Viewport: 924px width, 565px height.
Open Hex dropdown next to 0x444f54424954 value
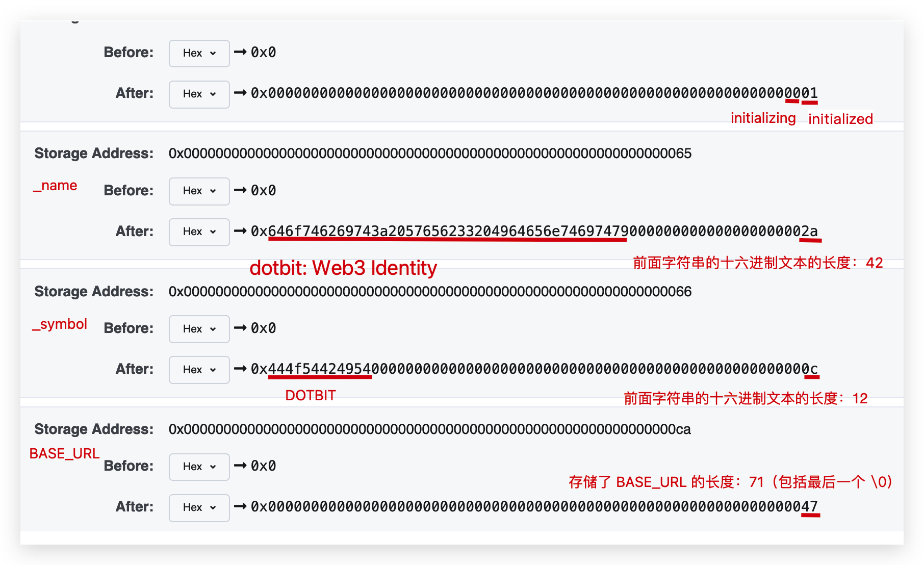click(199, 370)
